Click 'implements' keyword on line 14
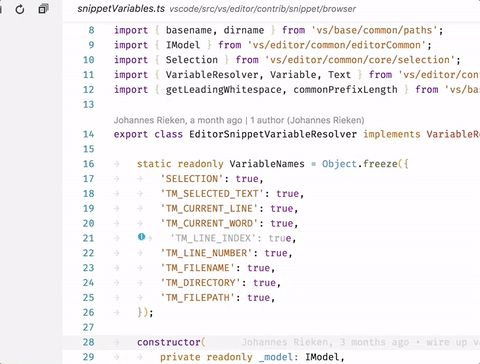480x364 pixels. 392,134
